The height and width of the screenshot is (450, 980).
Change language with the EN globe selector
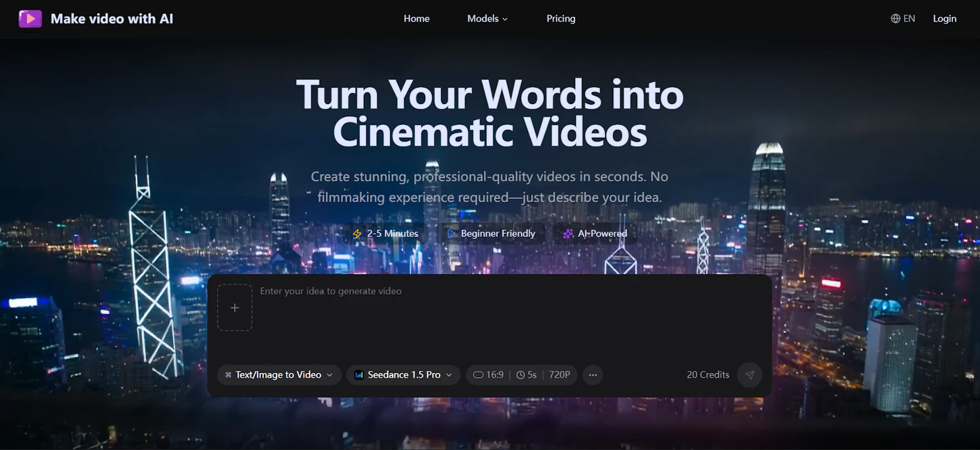[903, 18]
